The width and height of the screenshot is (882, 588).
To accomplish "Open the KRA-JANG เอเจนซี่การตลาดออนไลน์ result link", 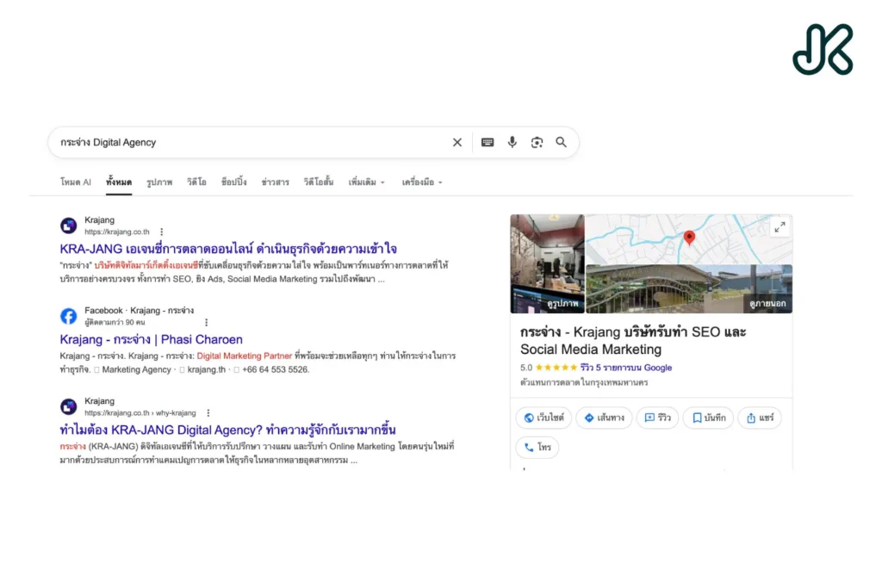I will click(x=228, y=249).
